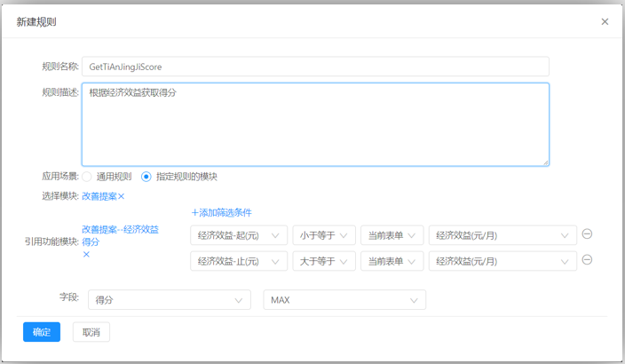The height and width of the screenshot is (364, 625).
Task: Open the MAX aggregate function dropdown
Action: [344, 300]
